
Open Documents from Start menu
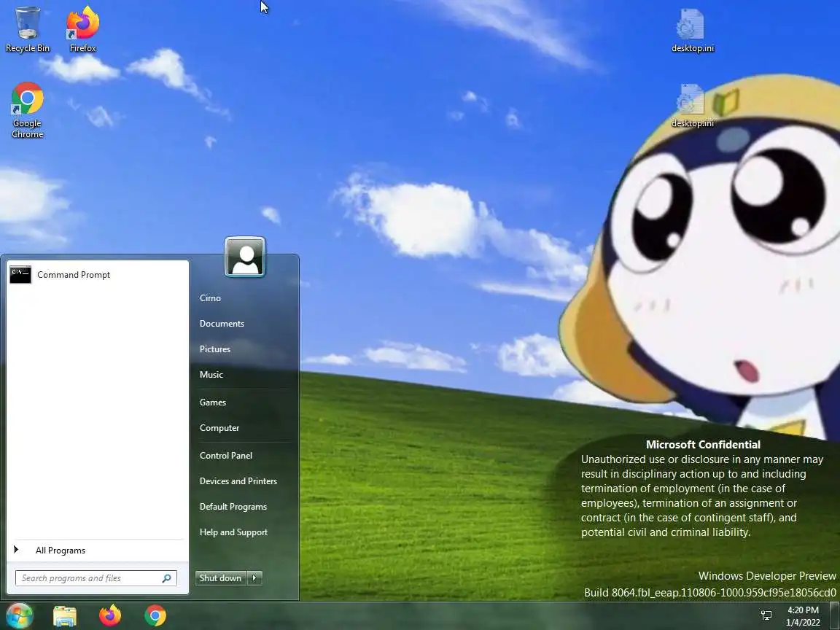[x=222, y=324]
